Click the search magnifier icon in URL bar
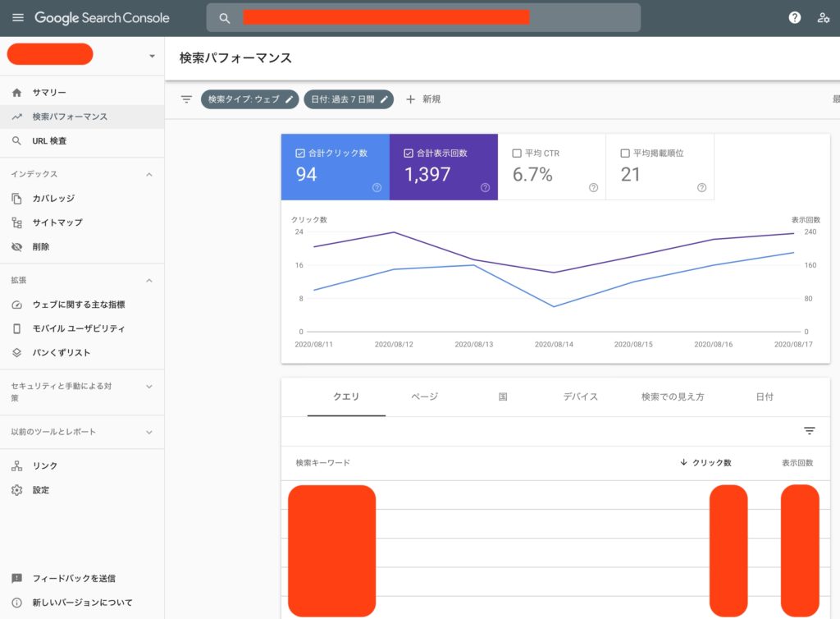The height and width of the screenshot is (619, 840). click(225, 18)
